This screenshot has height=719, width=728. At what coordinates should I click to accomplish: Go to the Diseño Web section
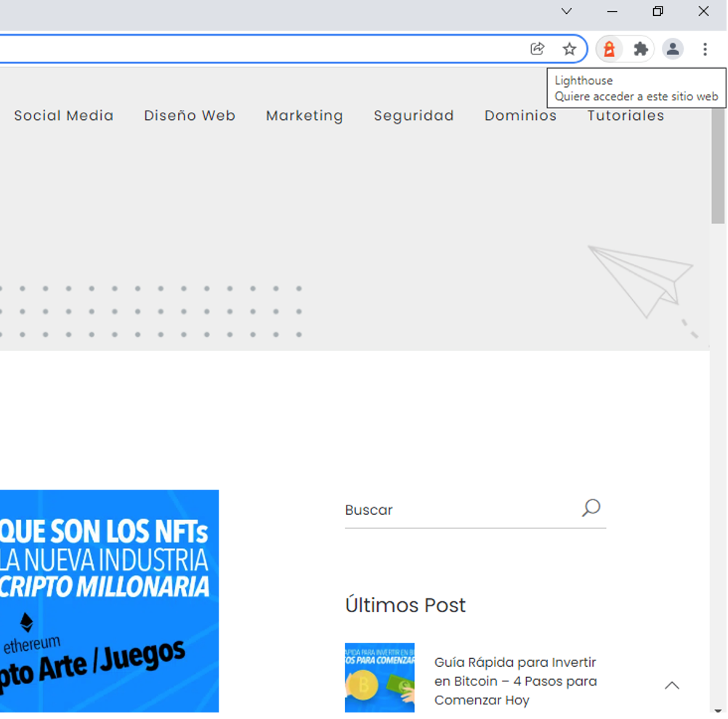click(190, 115)
